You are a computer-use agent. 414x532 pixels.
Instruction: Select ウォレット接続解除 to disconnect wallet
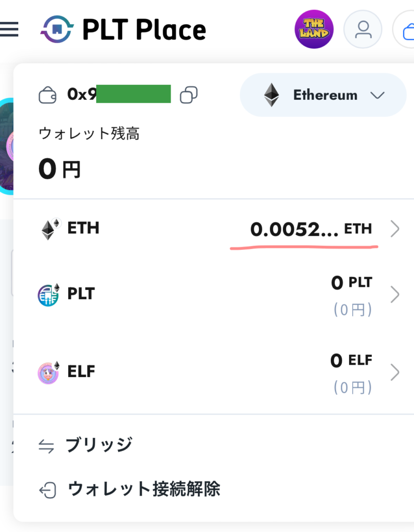pos(144,489)
